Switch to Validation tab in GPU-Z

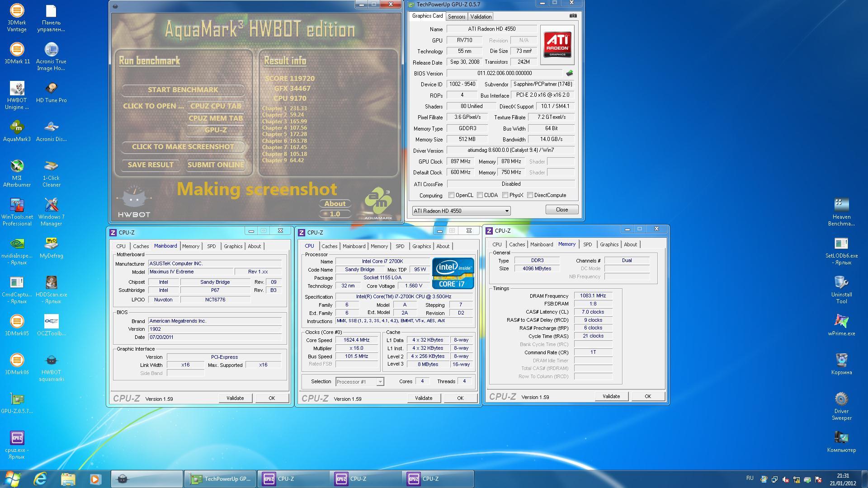click(x=481, y=17)
